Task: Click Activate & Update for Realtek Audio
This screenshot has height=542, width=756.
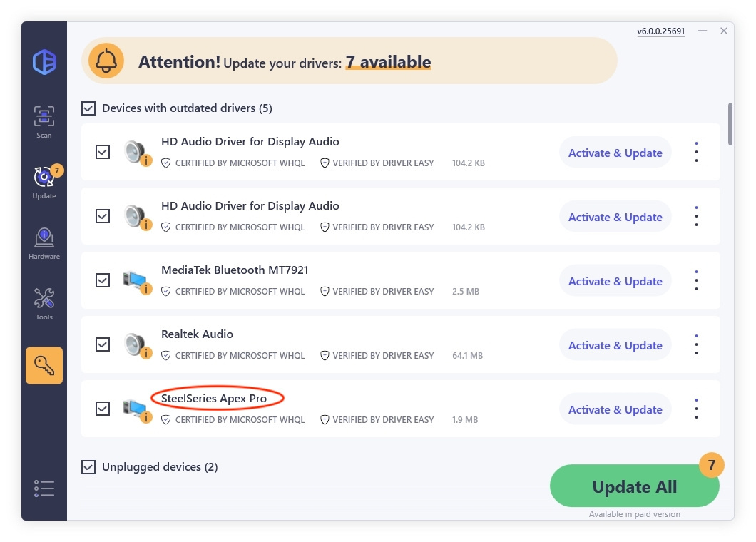Action: click(615, 345)
